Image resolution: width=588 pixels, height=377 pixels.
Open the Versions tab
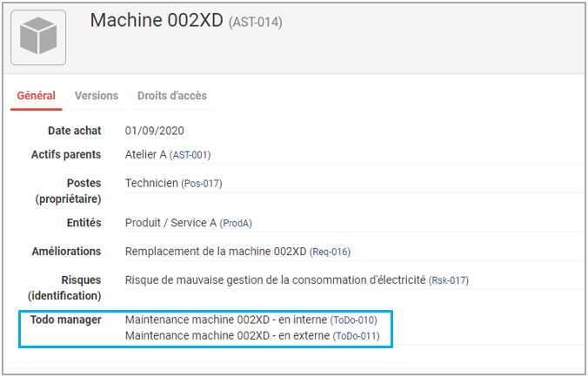(97, 96)
